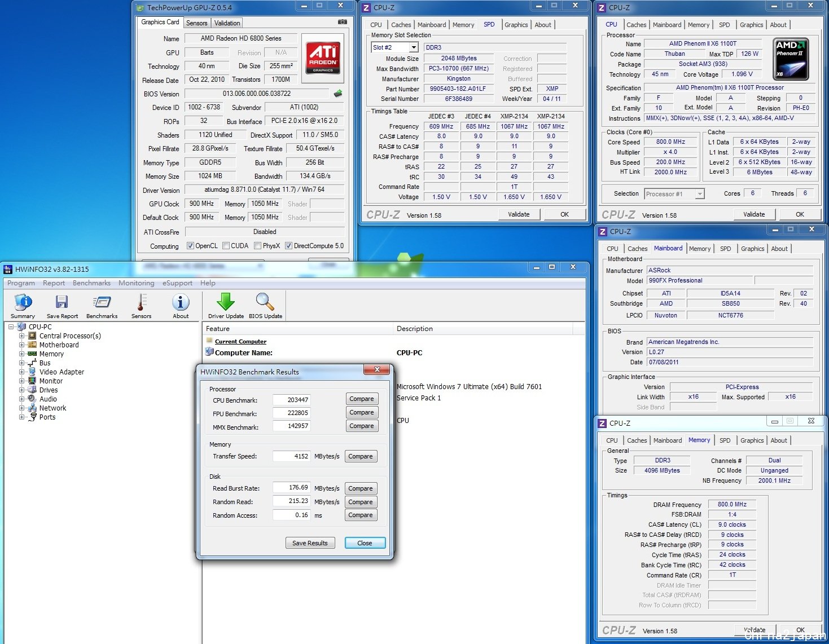
Task: Expand Bus node in tree
Action: 22,363
